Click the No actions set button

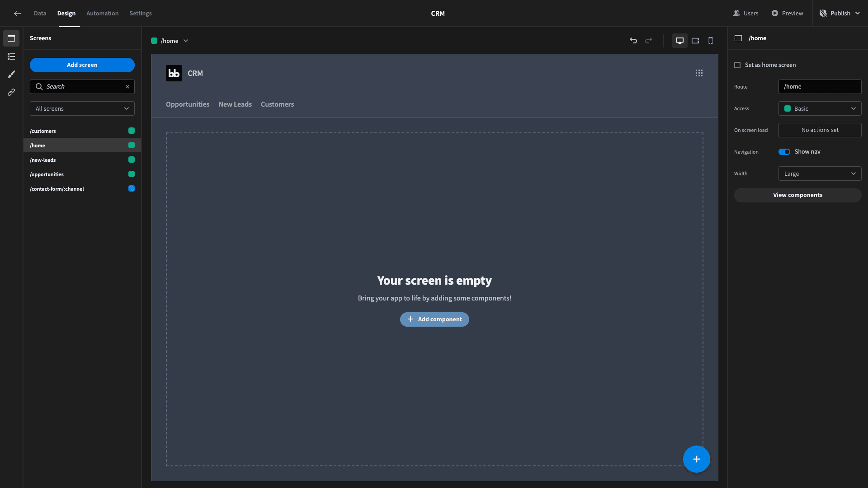(x=820, y=130)
